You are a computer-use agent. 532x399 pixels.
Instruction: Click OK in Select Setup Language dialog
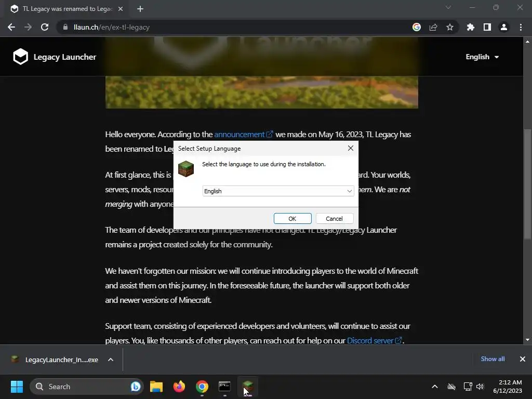click(292, 219)
